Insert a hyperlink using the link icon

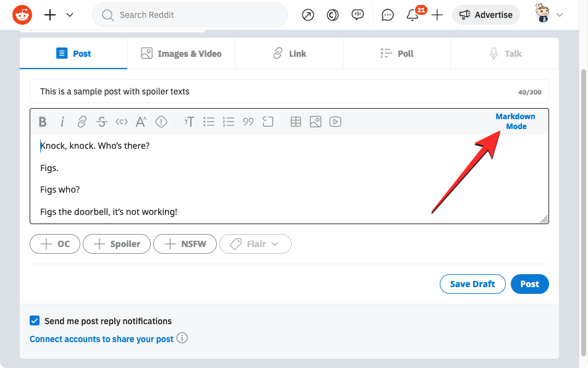(82, 122)
